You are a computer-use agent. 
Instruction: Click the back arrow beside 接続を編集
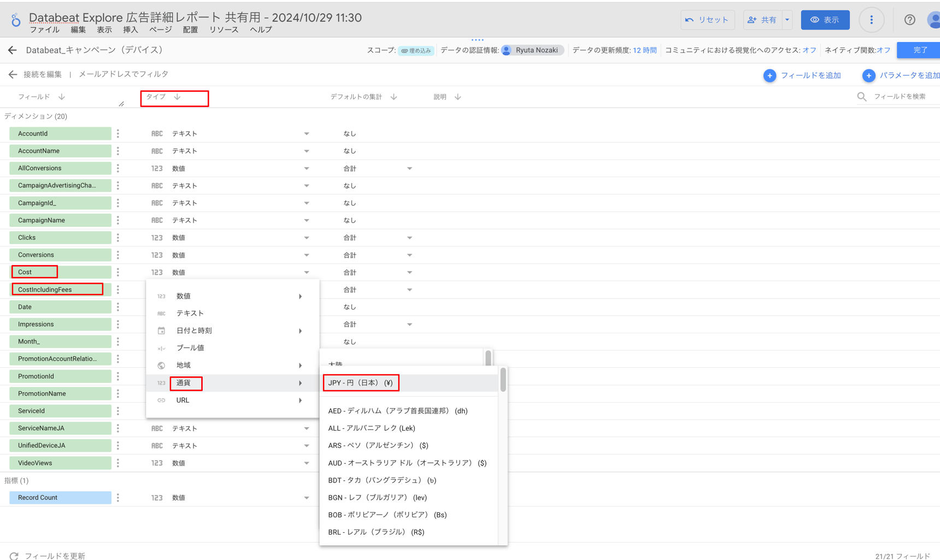click(x=12, y=74)
